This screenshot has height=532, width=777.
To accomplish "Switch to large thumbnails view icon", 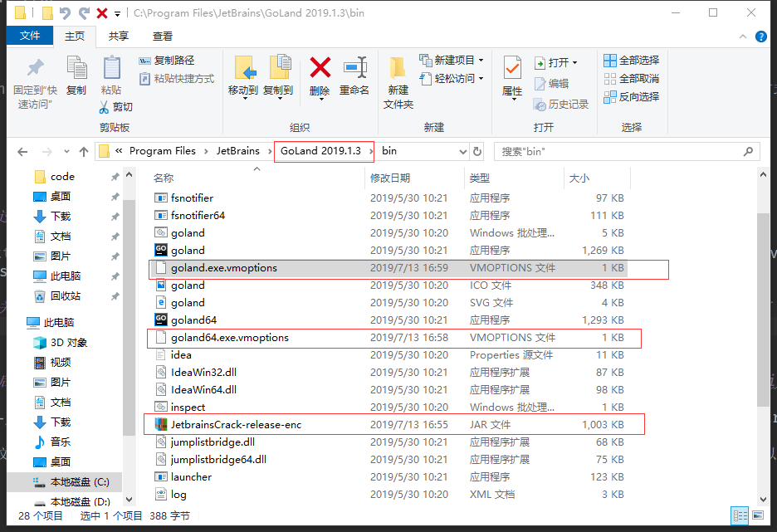I will pos(758,515).
